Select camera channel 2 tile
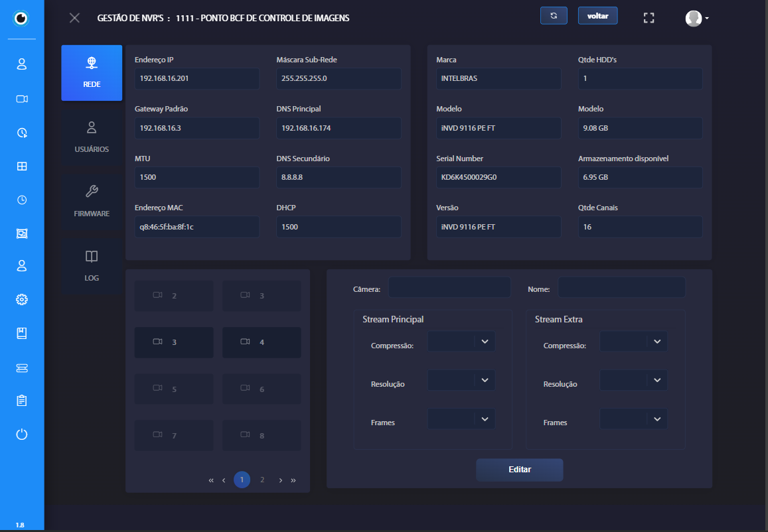The width and height of the screenshot is (768, 532). (174, 296)
